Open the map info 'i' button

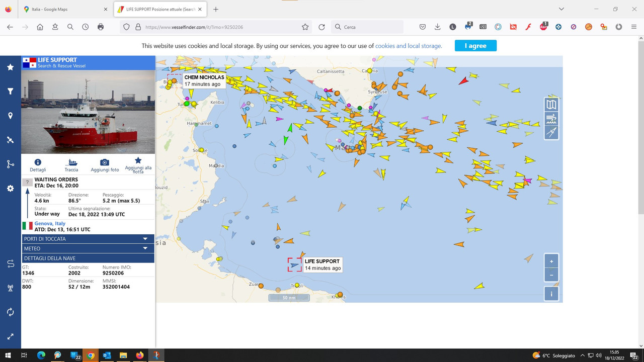pos(551,294)
